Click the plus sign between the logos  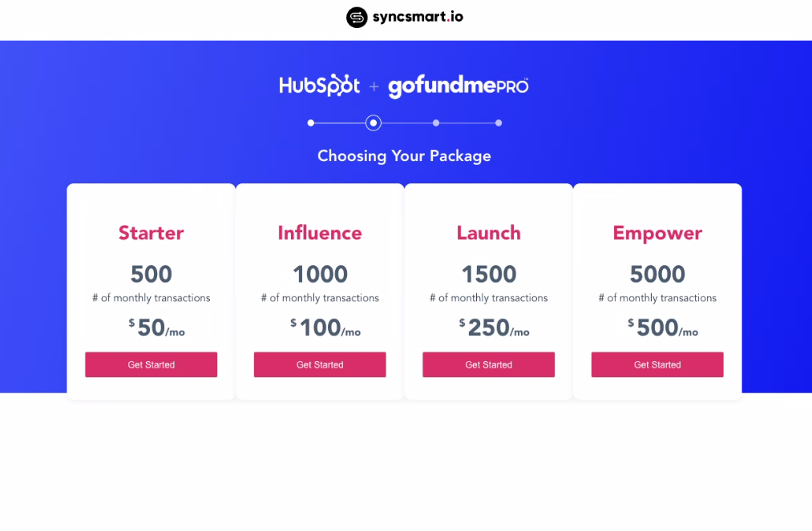pyautogui.click(x=374, y=86)
